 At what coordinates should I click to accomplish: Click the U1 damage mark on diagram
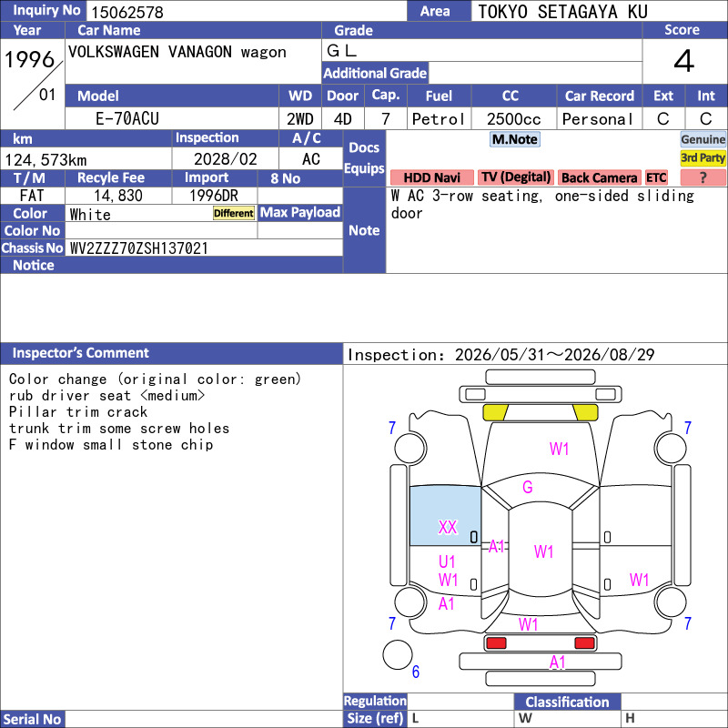pyautogui.click(x=447, y=561)
